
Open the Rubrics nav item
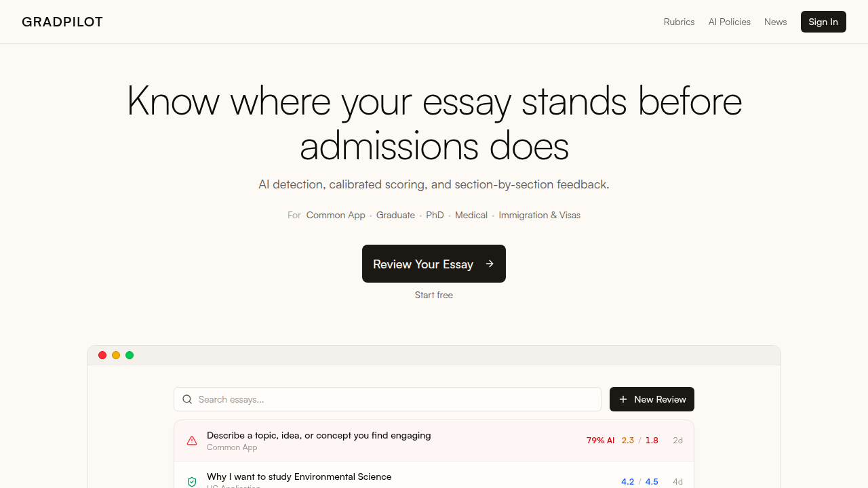pos(679,22)
